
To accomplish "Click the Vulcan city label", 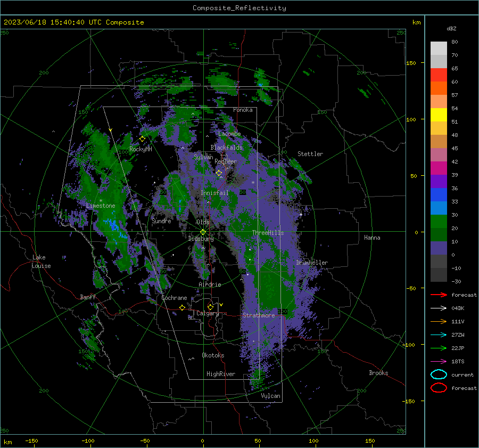I will [271, 396].
